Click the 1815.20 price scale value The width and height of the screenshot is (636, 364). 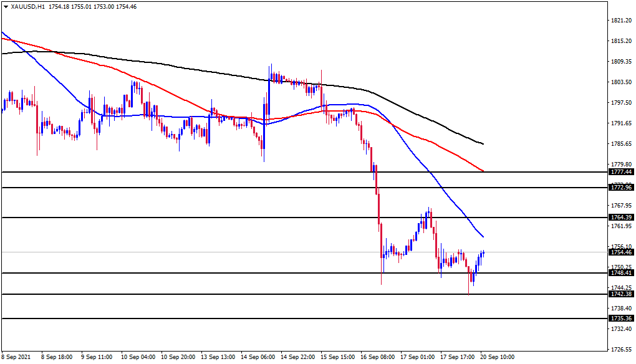point(622,41)
